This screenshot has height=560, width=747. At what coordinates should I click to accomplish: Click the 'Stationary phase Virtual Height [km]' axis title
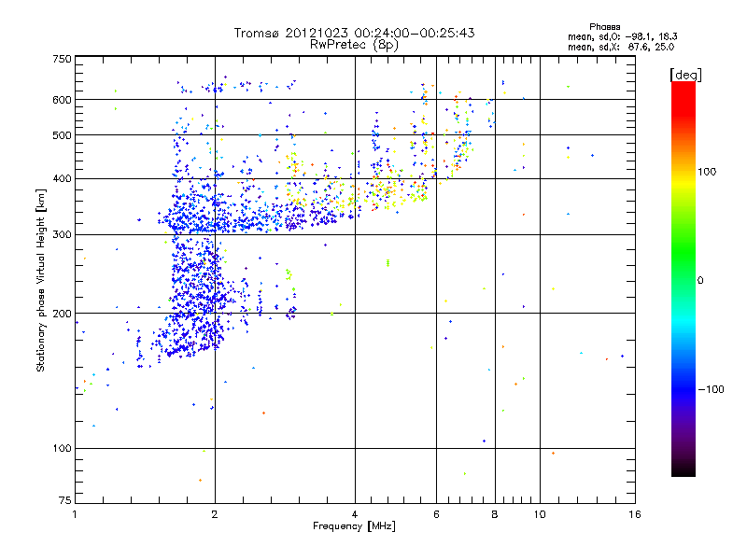[x=41, y=280]
